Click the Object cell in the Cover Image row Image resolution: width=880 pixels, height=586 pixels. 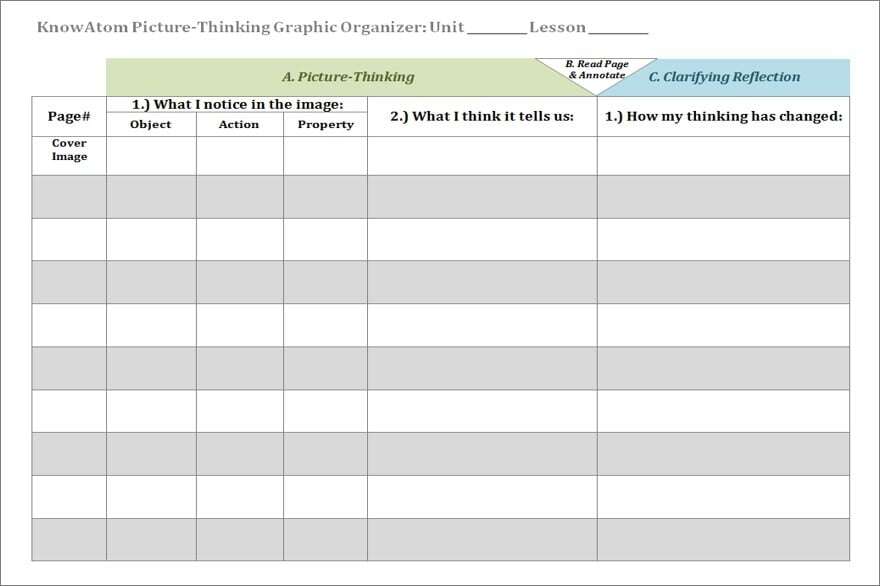click(x=151, y=155)
